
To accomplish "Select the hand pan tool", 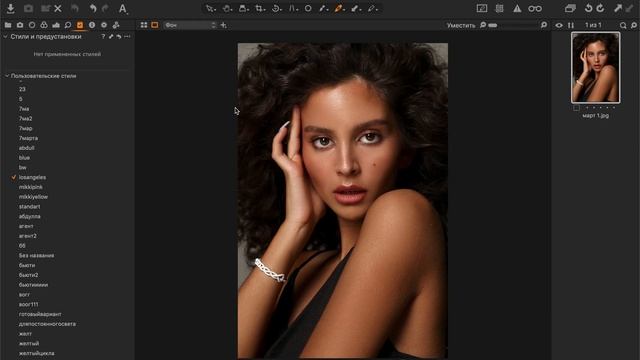I will [227, 8].
